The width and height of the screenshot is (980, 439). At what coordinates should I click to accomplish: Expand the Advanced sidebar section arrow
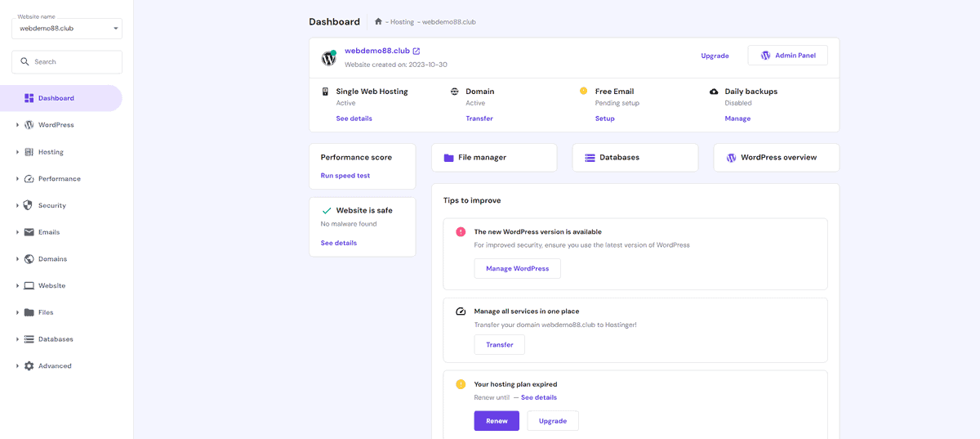point(17,366)
